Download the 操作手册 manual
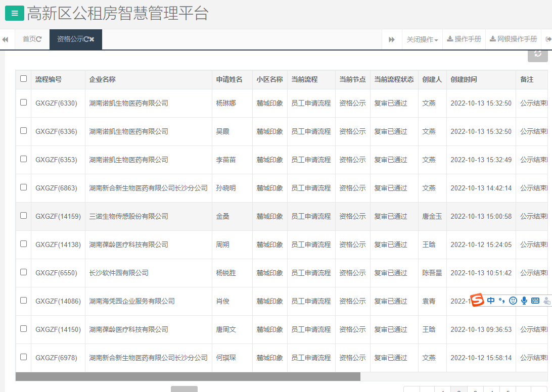This screenshot has width=552, height=392. [464, 39]
